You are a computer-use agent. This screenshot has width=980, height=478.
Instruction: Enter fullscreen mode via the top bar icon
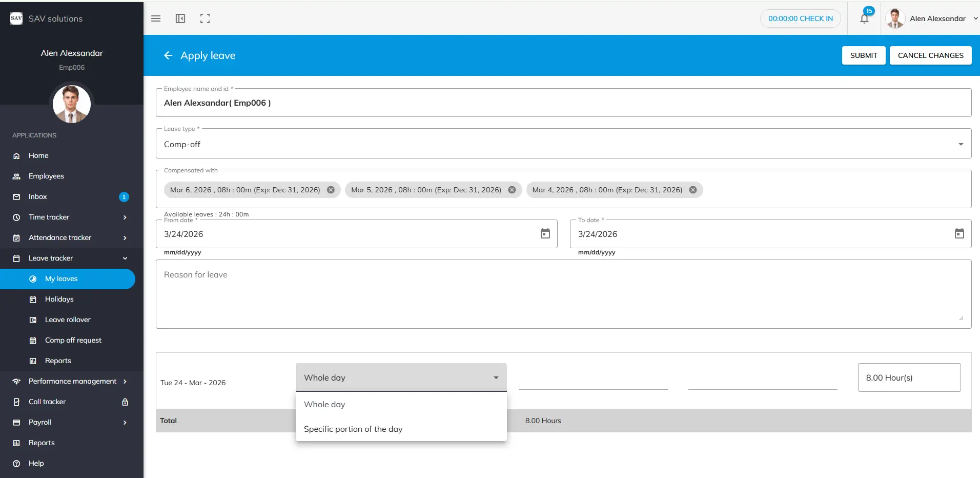tap(205, 18)
